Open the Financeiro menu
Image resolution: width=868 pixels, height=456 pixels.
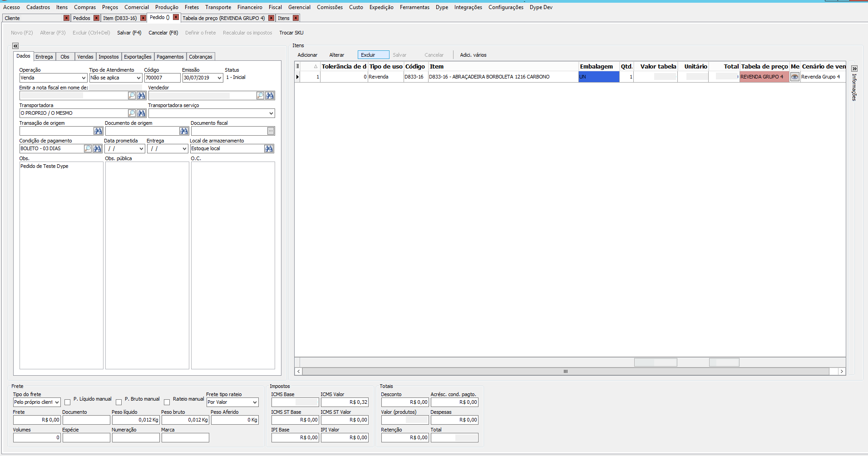(x=250, y=7)
